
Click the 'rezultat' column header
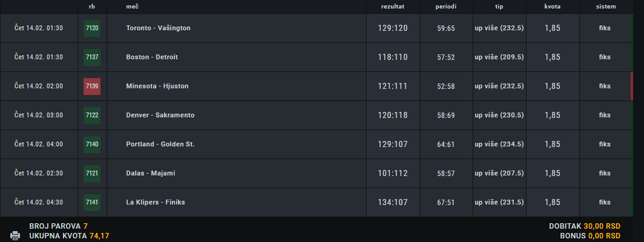pyautogui.click(x=393, y=7)
